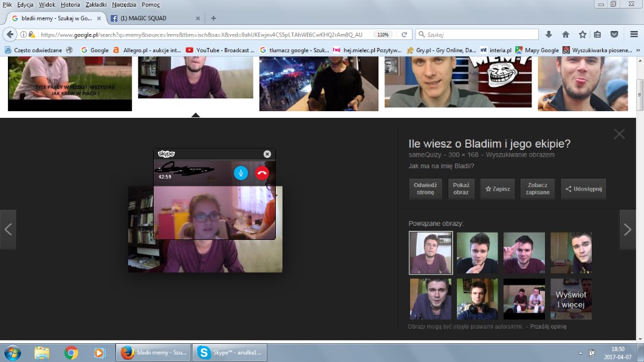Reload the page in Firefox toolbar
The width and height of the screenshot is (644, 362).
point(404,35)
